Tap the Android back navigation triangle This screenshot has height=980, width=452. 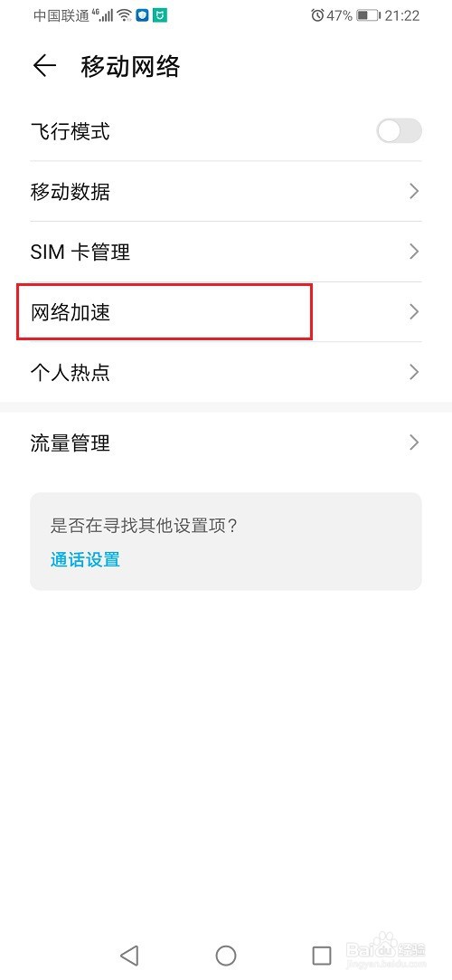click(x=129, y=955)
